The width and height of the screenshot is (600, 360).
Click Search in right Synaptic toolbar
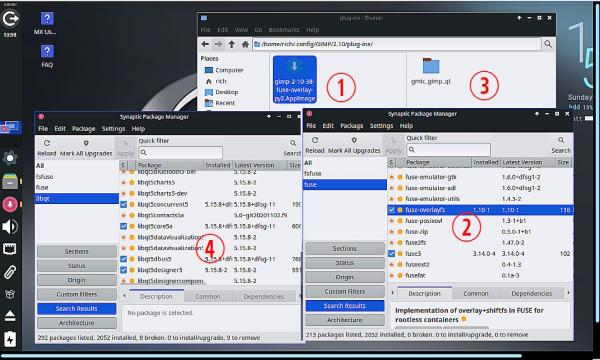(x=561, y=145)
